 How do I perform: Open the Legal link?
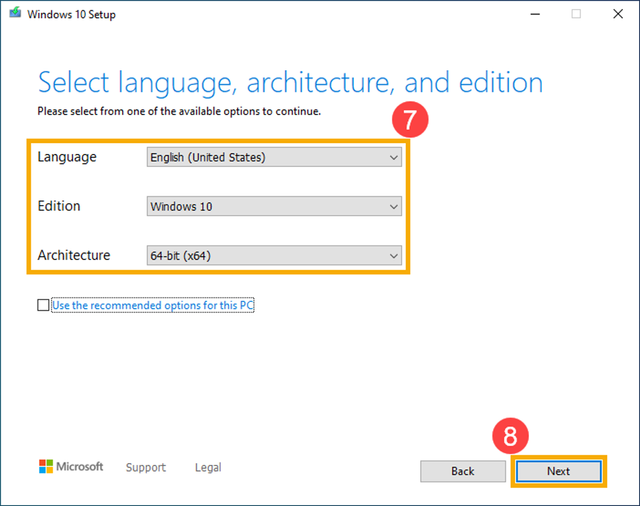pos(208,467)
